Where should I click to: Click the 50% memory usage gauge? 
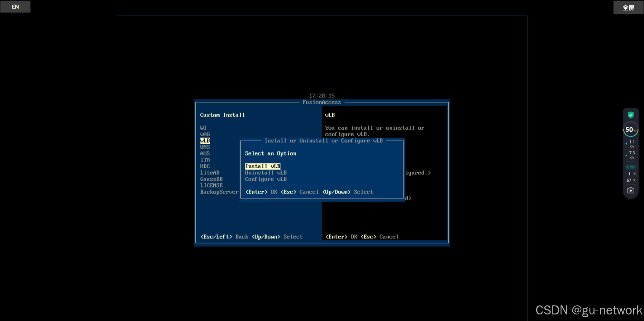pyautogui.click(x=631, y=130)
